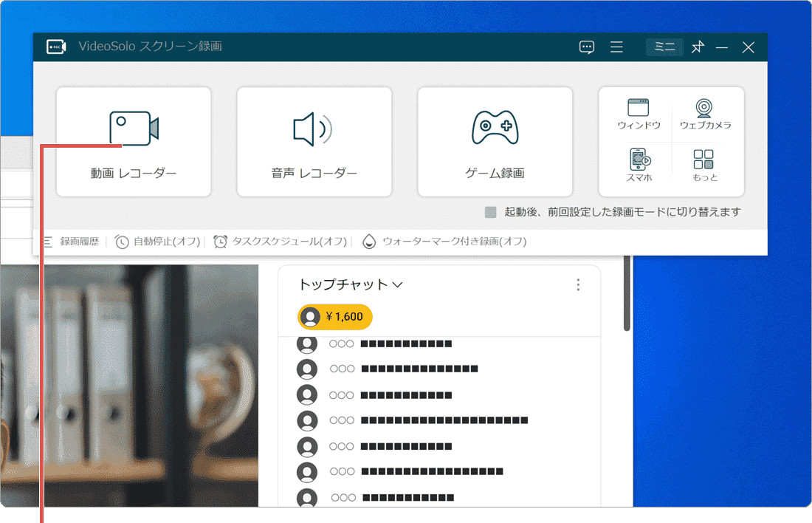Open タスクスケジュール task scheduler
Viewport: 812px width, 523px height.
click(x=279, y=241)
